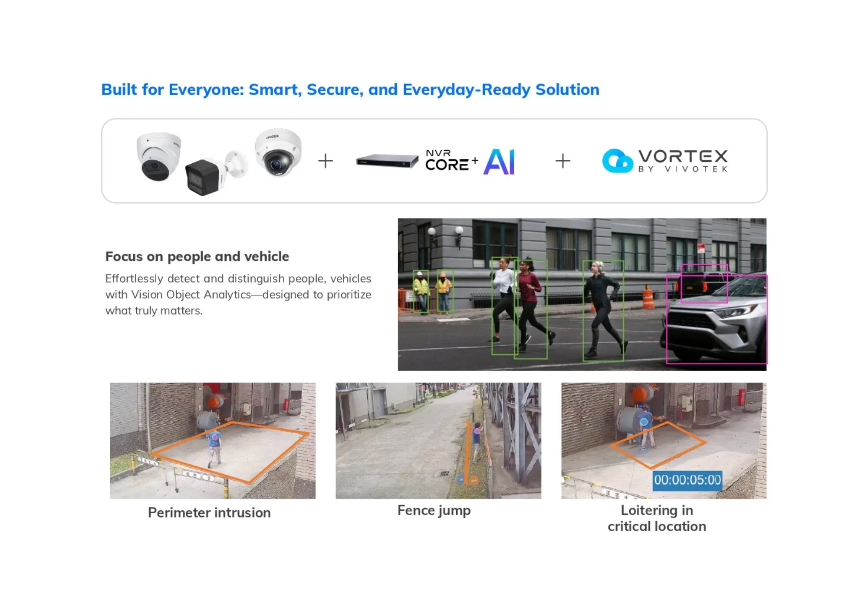Open the fence jump thumbnail
The width and height of the screenshot is (868, 614).
tap(438, 441)
